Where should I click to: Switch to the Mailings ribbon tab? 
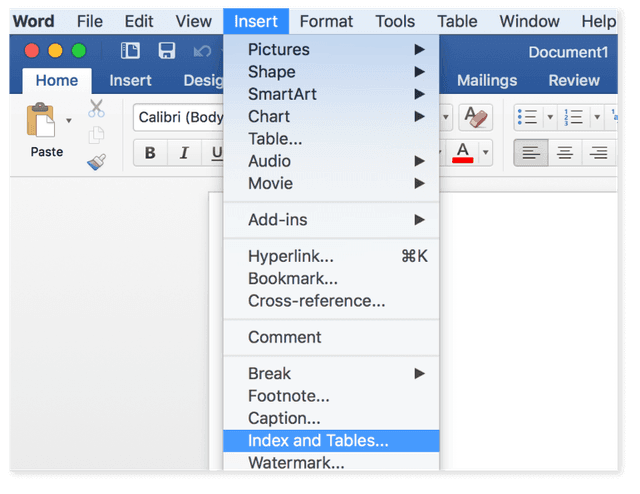[x=487, y=80]
